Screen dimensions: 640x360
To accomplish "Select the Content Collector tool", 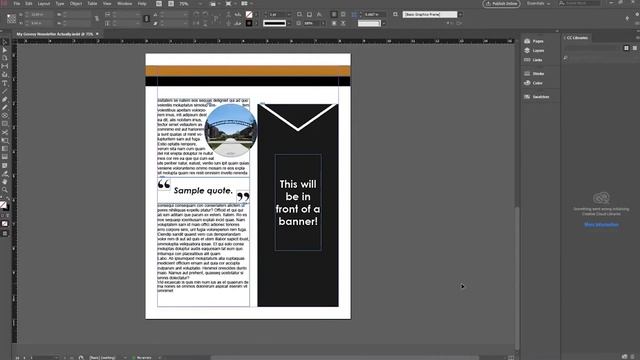I will [x=4, y=75].
